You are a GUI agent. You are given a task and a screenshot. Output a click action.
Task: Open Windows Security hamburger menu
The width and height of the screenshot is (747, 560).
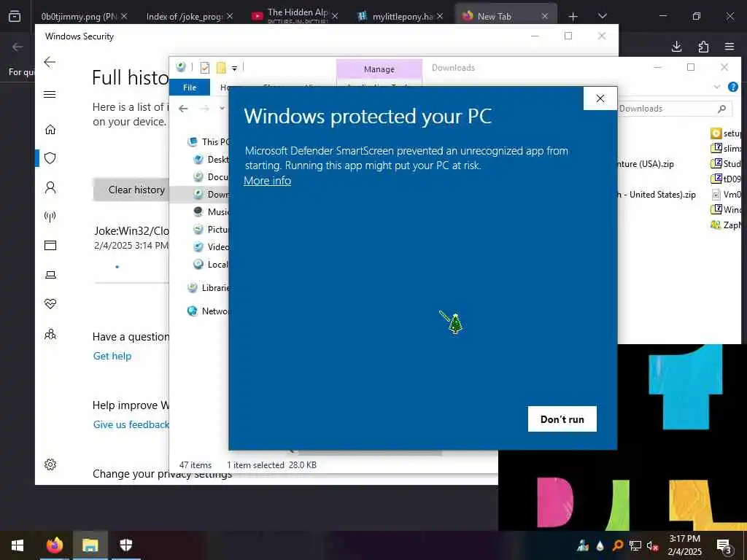[50, 94]
